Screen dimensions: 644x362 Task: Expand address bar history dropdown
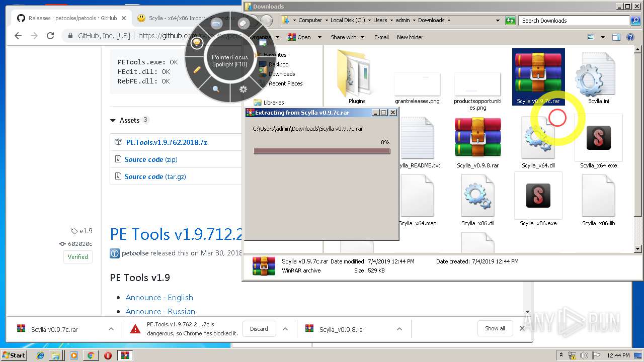click(498, 21)
